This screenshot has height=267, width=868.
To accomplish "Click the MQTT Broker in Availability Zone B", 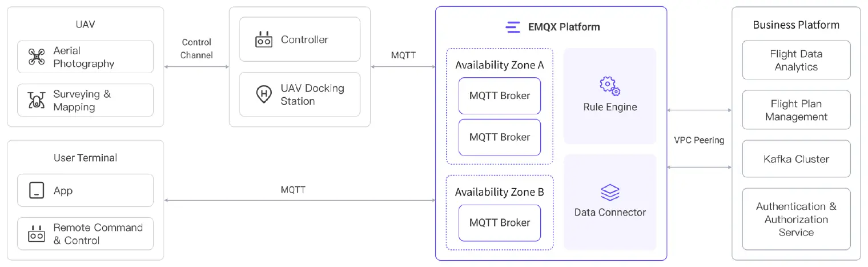I will [500, 222].
